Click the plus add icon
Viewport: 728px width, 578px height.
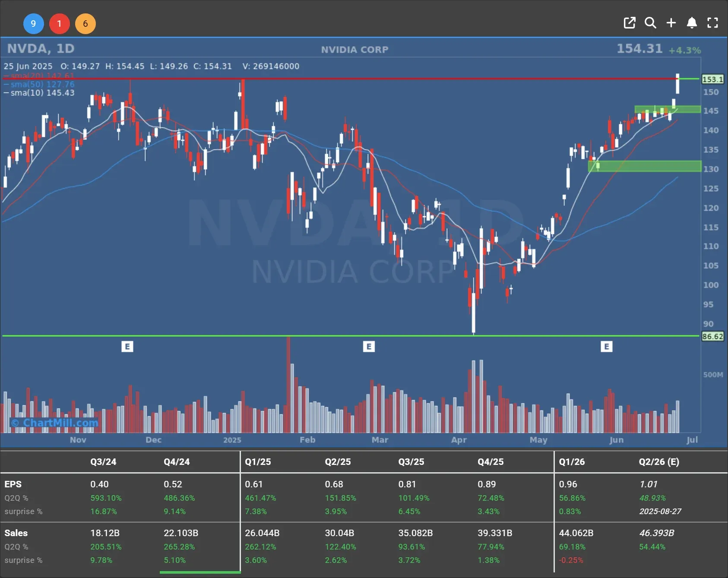click(x=671, y=23)
